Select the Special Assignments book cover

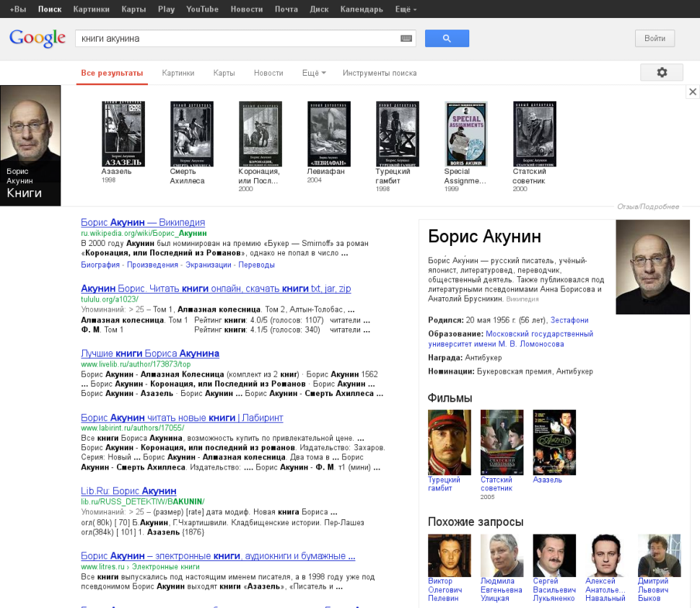tap(466, 134)
